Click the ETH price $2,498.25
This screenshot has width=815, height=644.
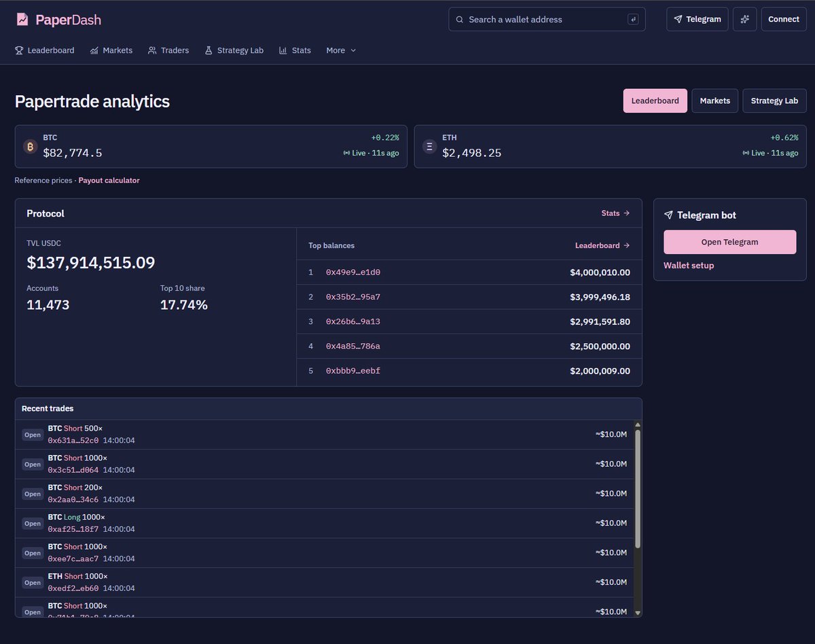pos(472,153)
